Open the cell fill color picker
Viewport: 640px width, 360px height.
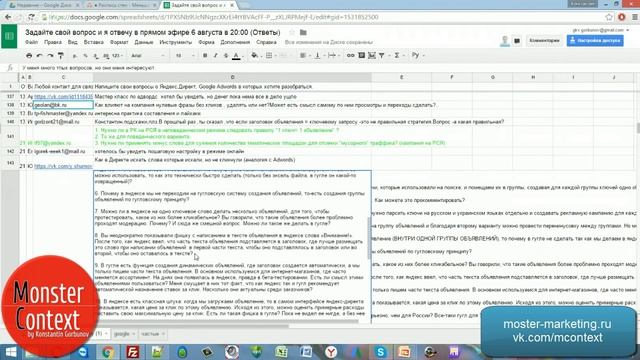click(255, 56)
